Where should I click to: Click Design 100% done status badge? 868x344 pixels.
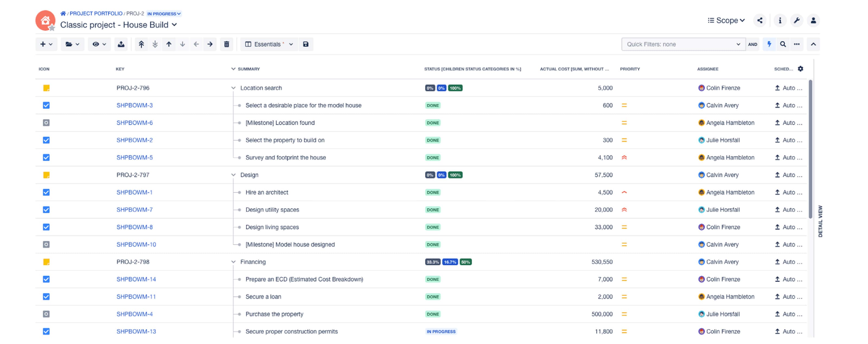click(x=455, y=175)
